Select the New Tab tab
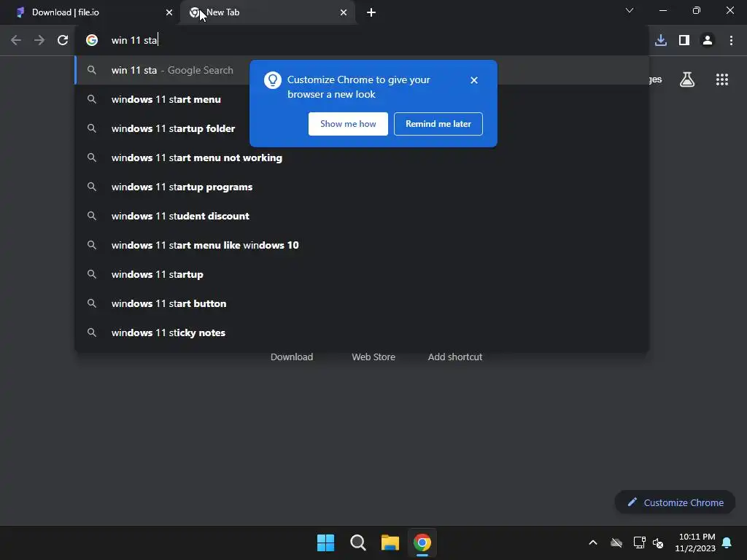 point(268,12)
